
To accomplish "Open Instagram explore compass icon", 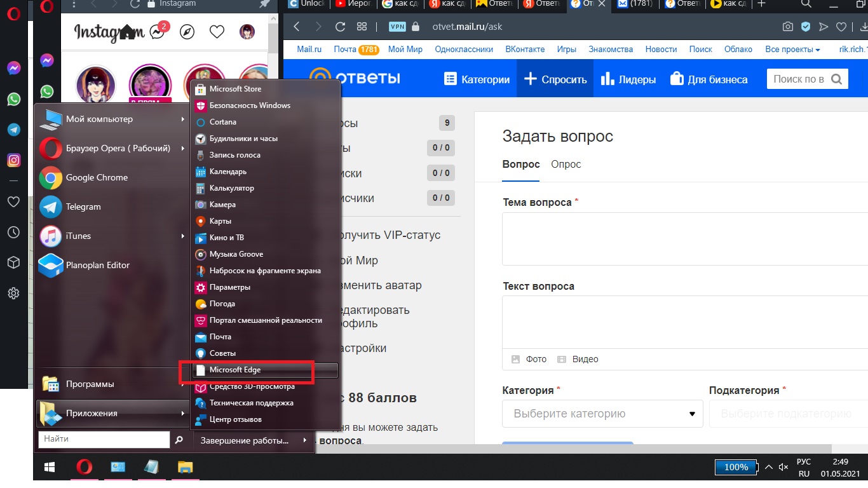I will point(187,31).
